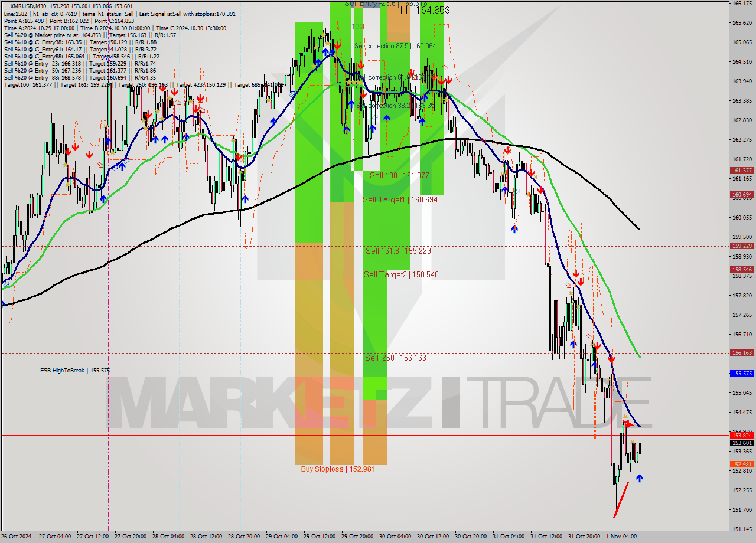The width and height of the screenshot is (756, 543).
Task: Select the 'Sell 100 | 161.377' label
Action: click(x=399, y=176)
